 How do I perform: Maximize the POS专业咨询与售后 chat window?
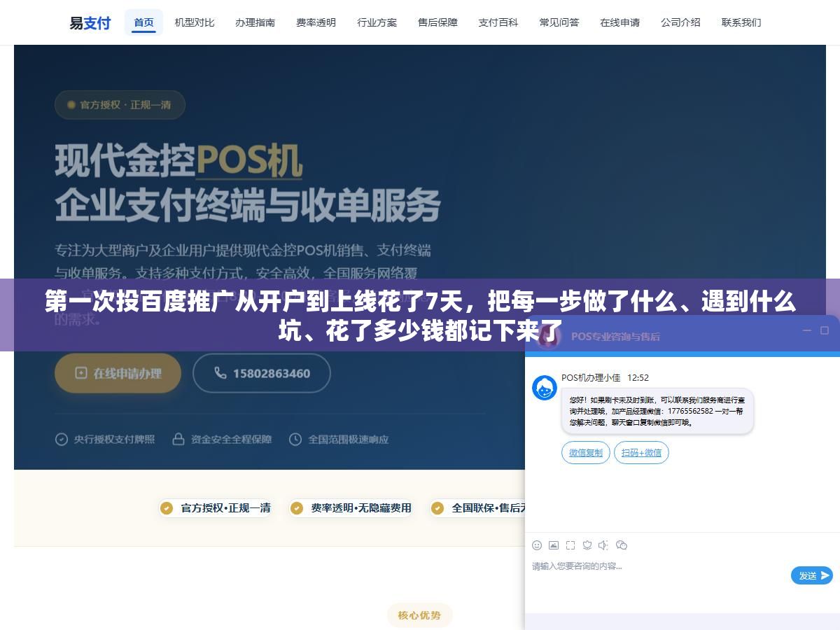coord(825,330)
